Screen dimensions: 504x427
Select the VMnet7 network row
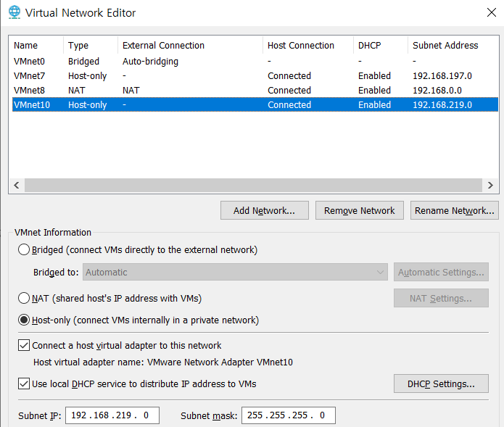255,76
